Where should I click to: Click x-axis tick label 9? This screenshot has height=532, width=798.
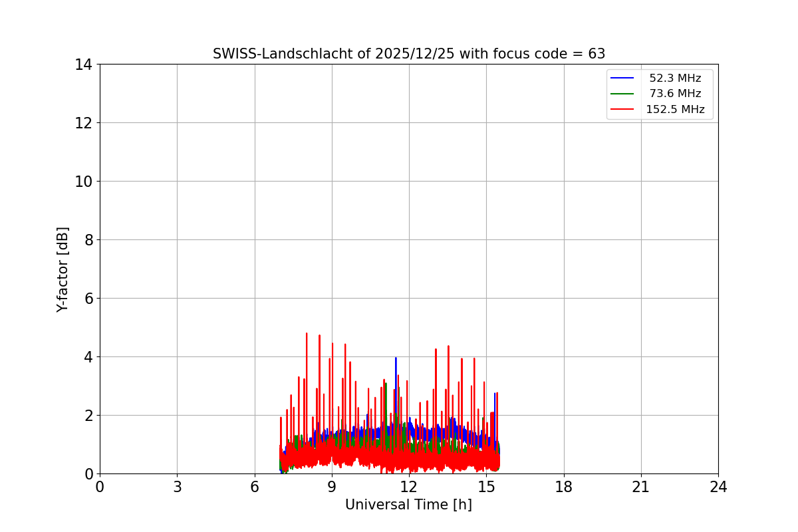(x=332, y=487)
